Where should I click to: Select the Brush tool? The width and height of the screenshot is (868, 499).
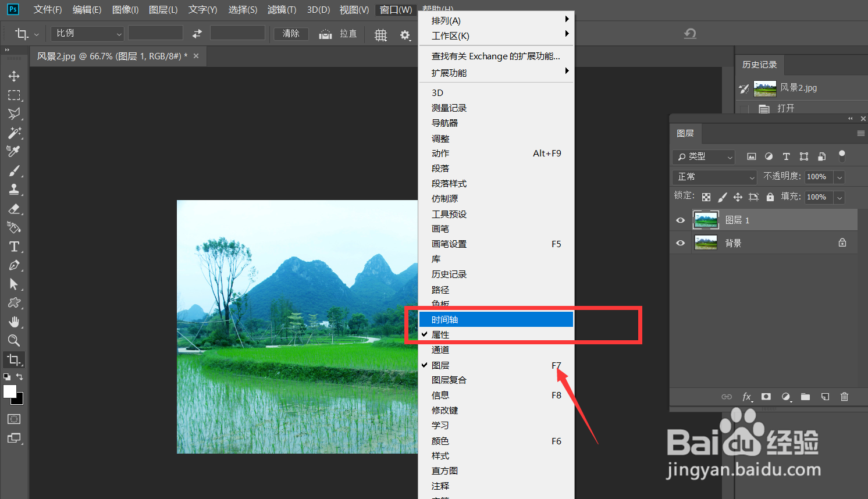pyautogui.click(x=14, y=170)
